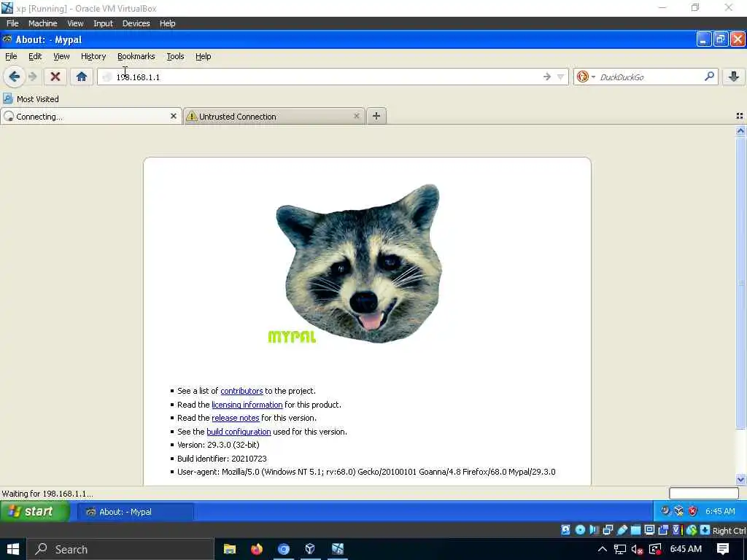The width and height of the screenshot is (747, 560).
Task: Open the VirtualBox Devices menu
Action: (136, 23)
